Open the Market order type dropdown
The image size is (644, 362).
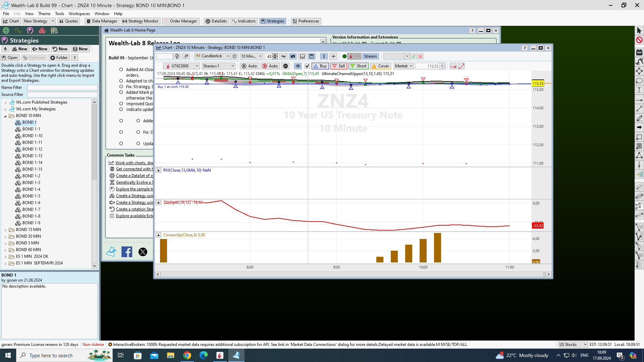pyautogui.click(x=403, y=66)
